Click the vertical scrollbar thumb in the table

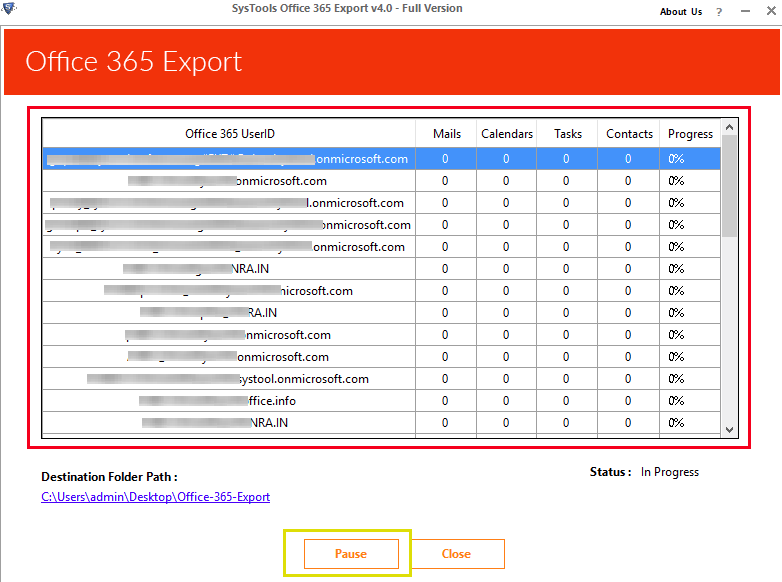point(729,185)
